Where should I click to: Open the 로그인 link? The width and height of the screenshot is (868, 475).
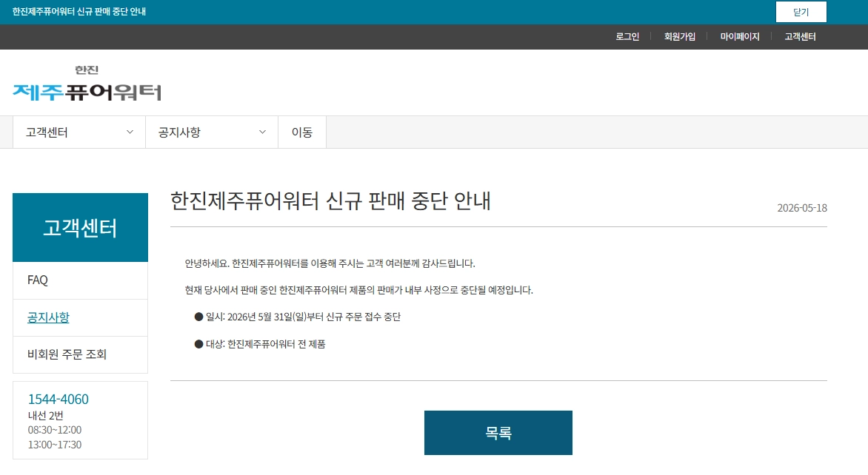pyautogui.click(x=627, y=36)
